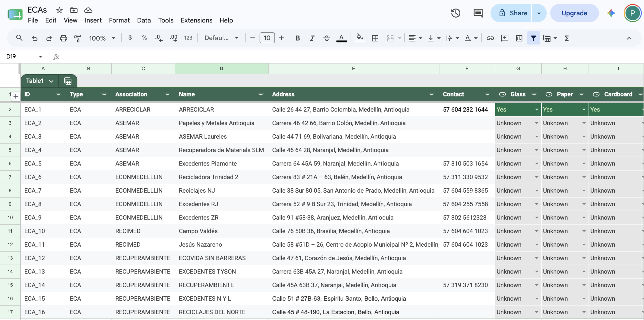644x320 pixels.
Task: Open the Gemini sparkle icon
Action: [611, 13]
